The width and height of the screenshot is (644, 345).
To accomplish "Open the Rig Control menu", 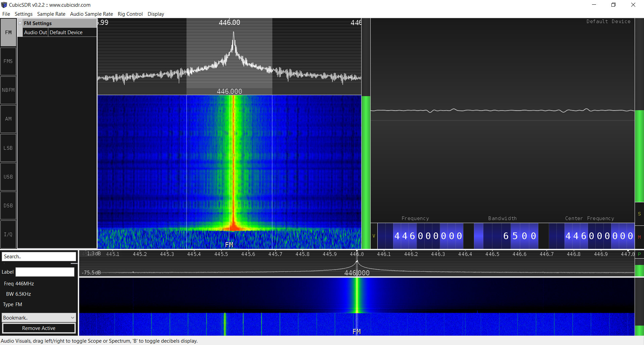I will (130, 14).
